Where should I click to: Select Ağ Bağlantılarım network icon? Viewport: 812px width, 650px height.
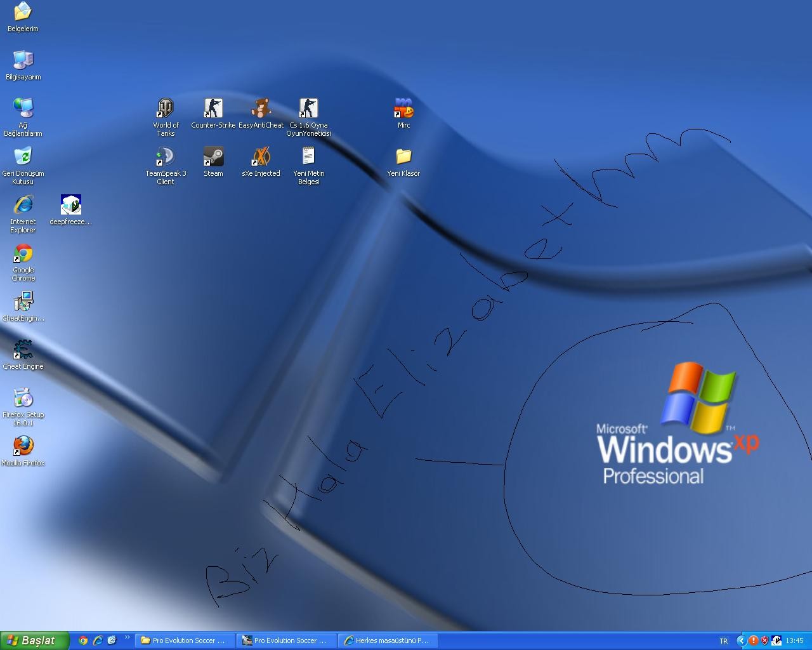[x=23, y=108]
